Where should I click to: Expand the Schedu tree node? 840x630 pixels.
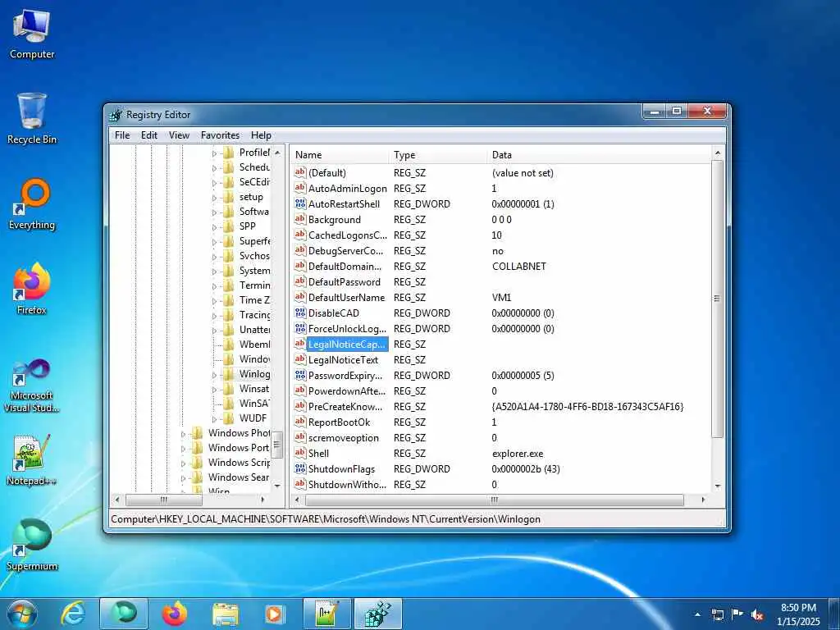(x=214, y=167)
